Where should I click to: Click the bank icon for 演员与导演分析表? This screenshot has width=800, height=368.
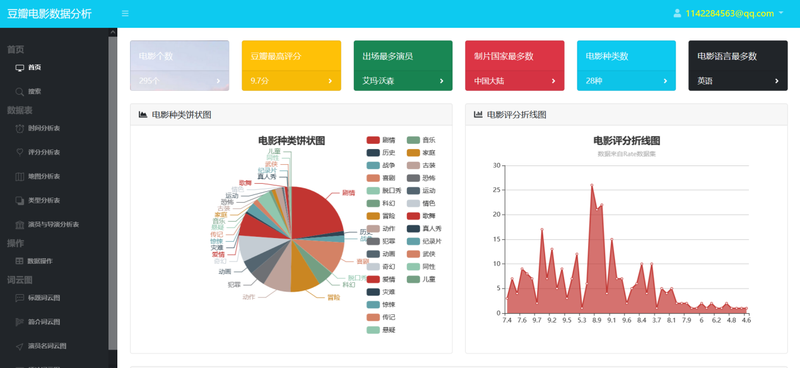[x=20, y=225]
